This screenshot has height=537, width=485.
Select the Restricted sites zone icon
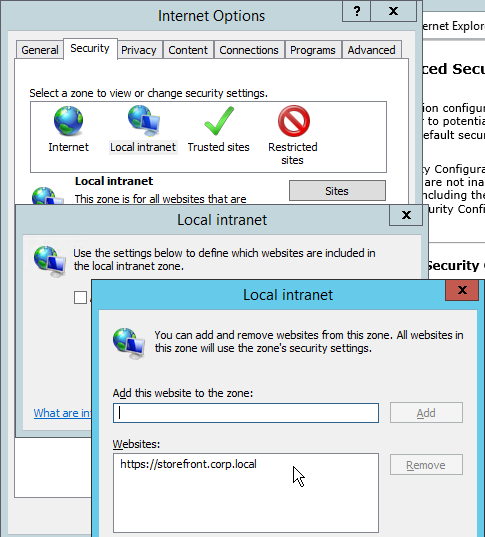[x=294, y=121]
